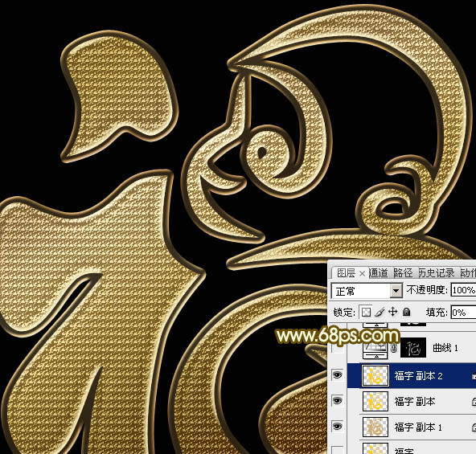The image size is (476, 454).
Task: Lock transparent pixels icon
Action: pos(366,312)
